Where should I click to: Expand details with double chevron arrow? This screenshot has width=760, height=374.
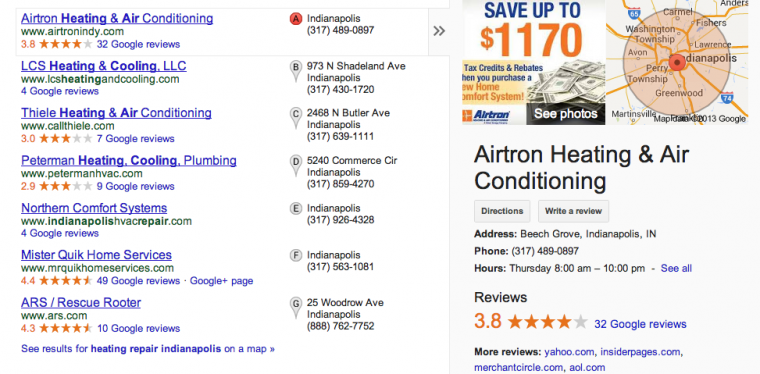pyautogui.click(x=439, y=31)
